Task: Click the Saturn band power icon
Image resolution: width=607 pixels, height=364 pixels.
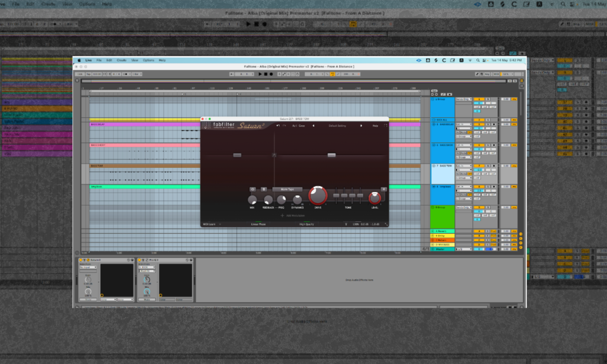Action: (253, 189)
